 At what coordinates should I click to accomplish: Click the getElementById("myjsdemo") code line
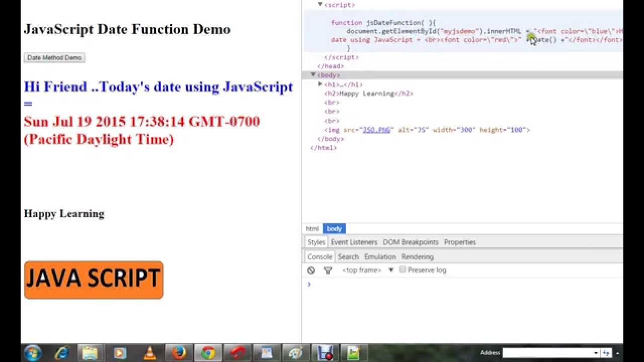click(x=485, y=31)
